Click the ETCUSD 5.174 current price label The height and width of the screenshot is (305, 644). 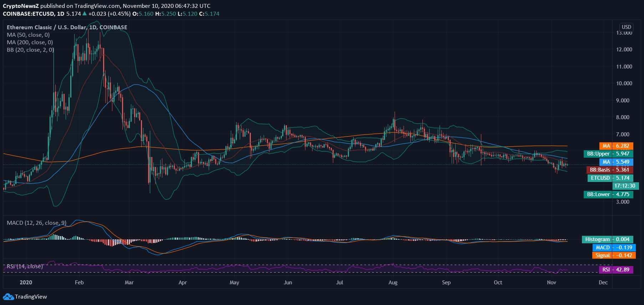[x=610, y=178]
